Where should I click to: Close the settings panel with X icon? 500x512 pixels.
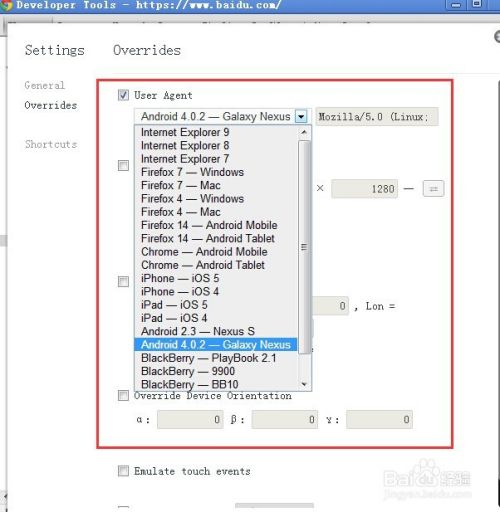point(497,36)
